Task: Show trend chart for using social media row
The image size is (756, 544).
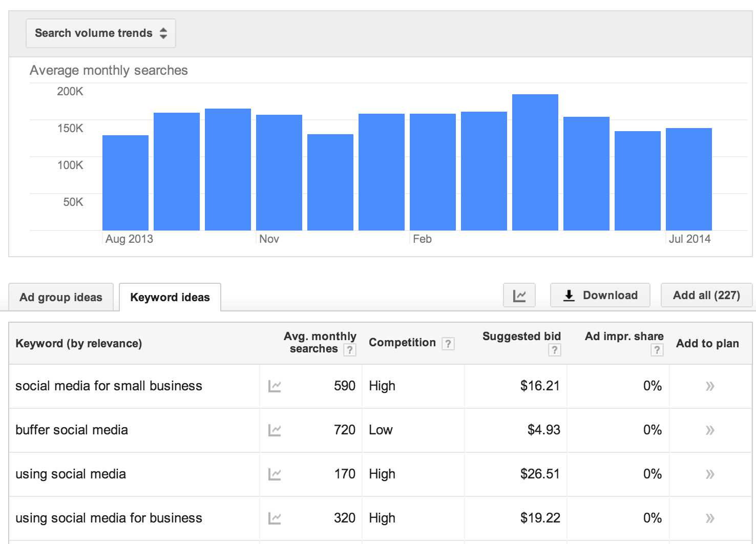Action: click(275, 474)
